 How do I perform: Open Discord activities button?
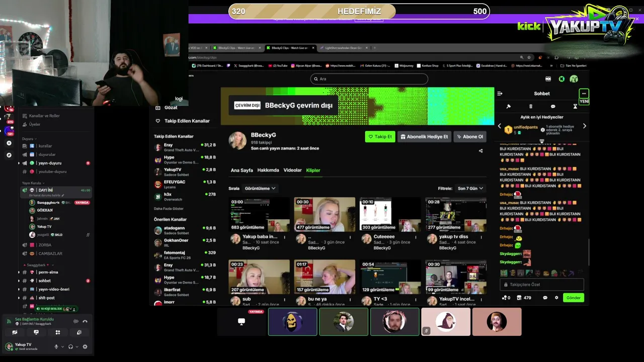click(x=58, y=332)
